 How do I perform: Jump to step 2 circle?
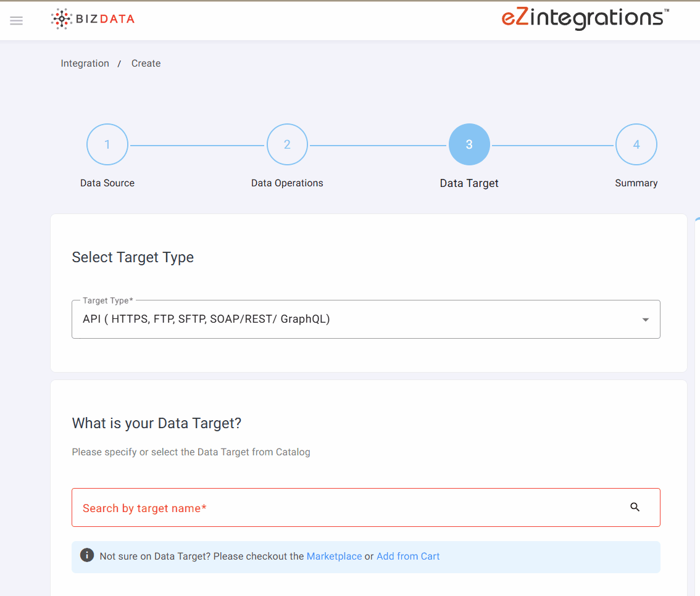(287, 144)
